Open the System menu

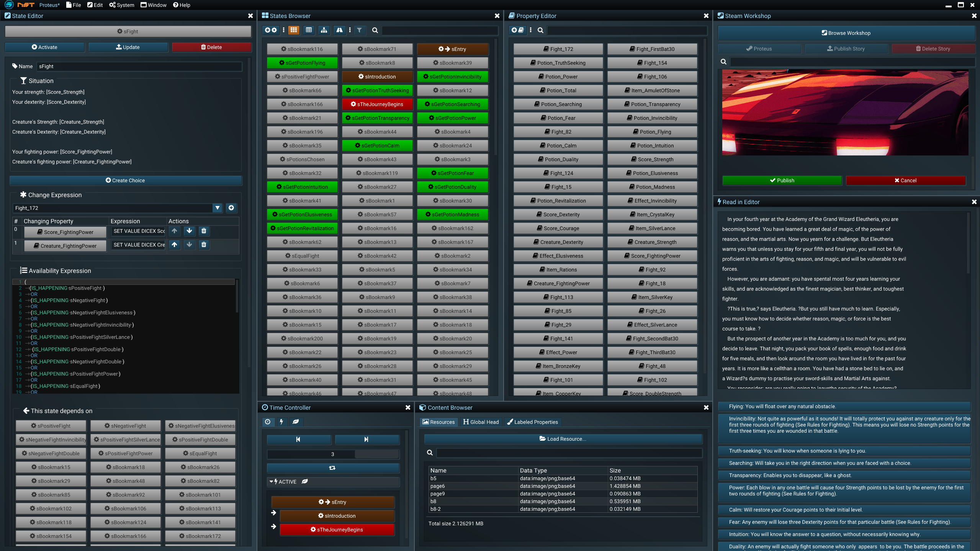(122, 5)
